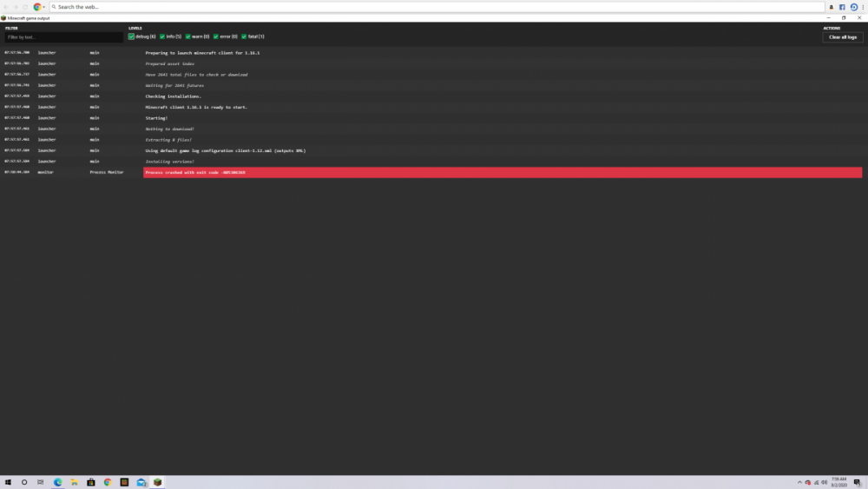Open the Mail app in the taskbar
Screen dimensions: 868x489
click(141, 482)
